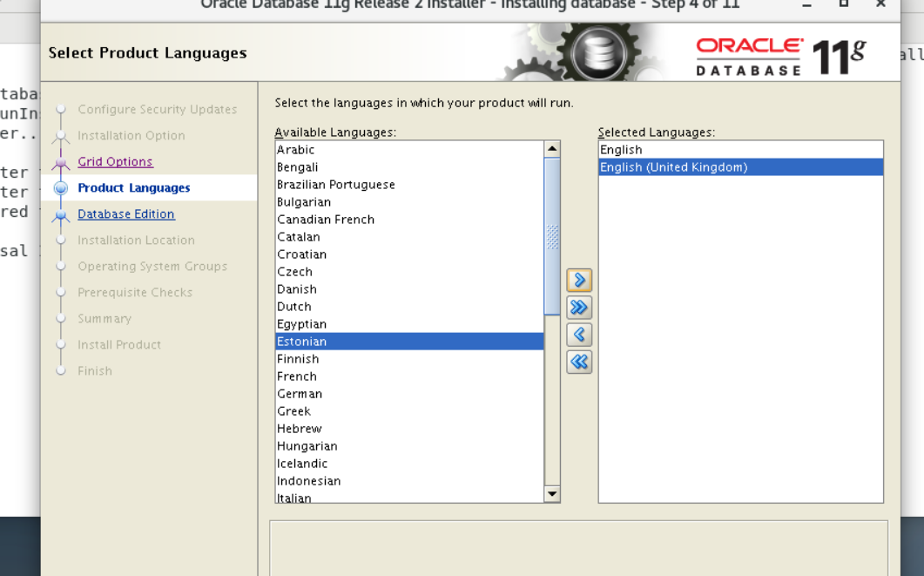This screenshot has width=924, height=576.
Task: Select Czech in Available Languages
Action: (409, 272)
